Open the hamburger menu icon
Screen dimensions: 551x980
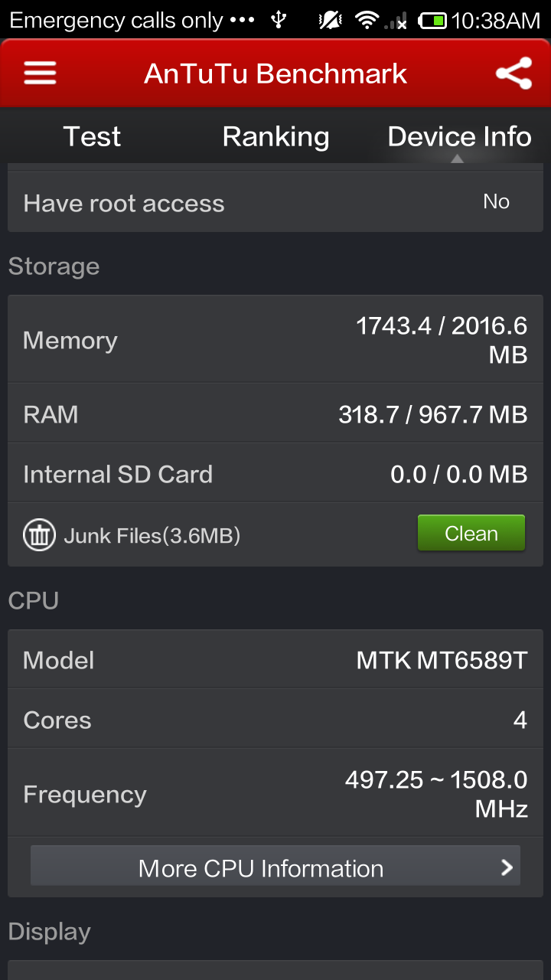click(40, 73)
